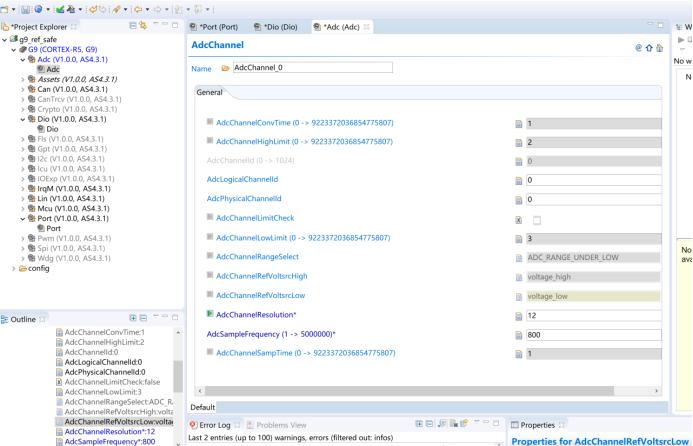
Task: Click the AdcChannelRangeSelect parameter link
Action: coord(257,257)
